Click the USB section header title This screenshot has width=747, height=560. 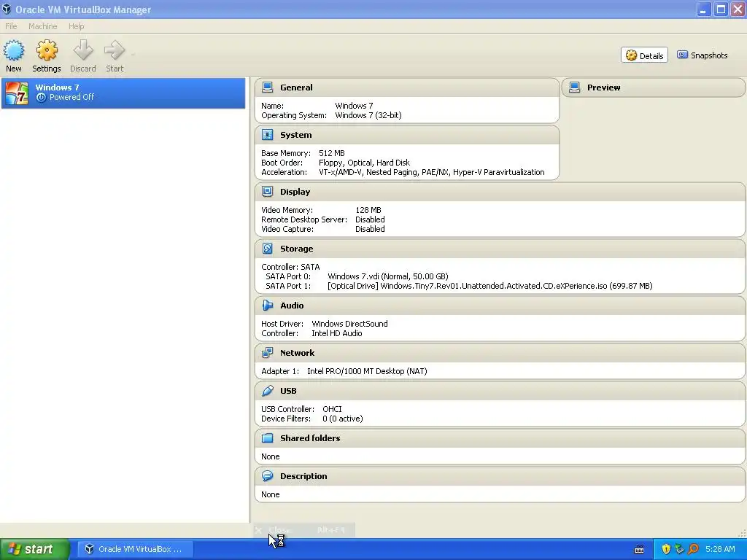[288, 391]
